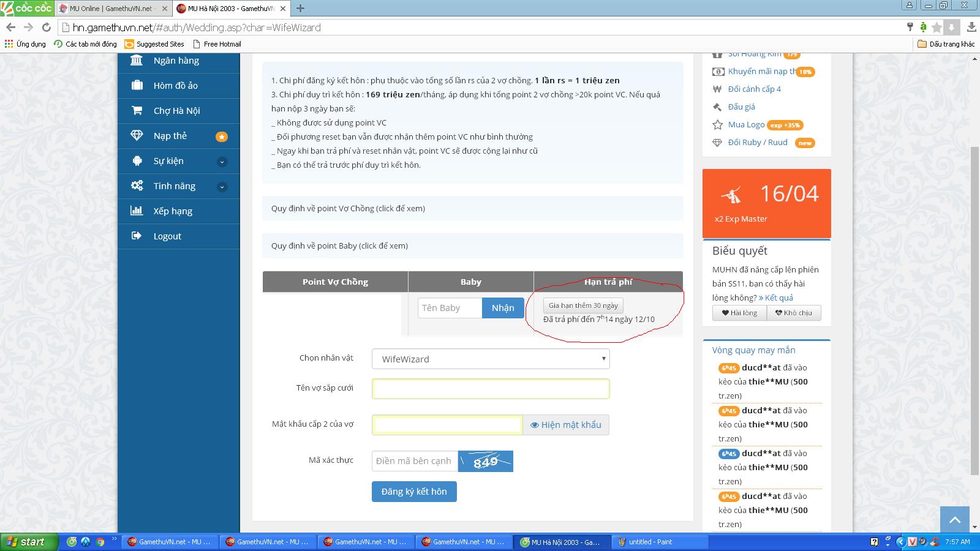Image resolution: width=980 pixels, height=551 pixels.
Task: Open the Chọn nhân vật character dropdown
Action: 490,359
